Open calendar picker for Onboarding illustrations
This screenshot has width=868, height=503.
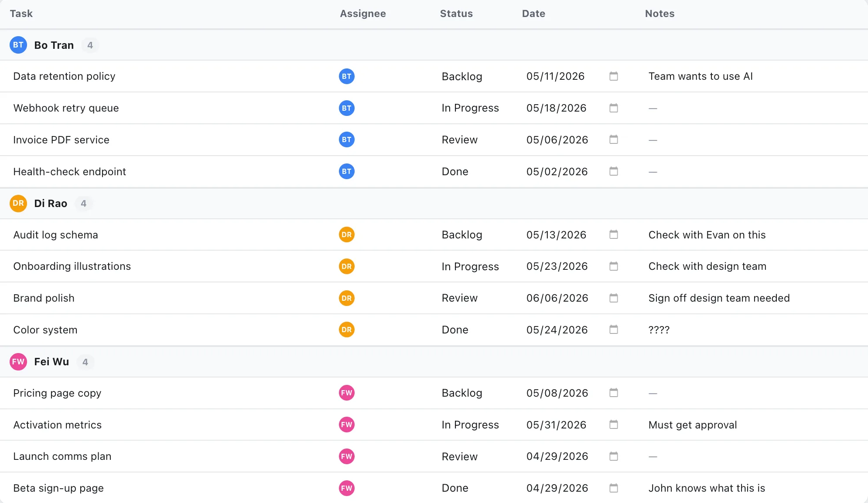click(x=613, y=266)
